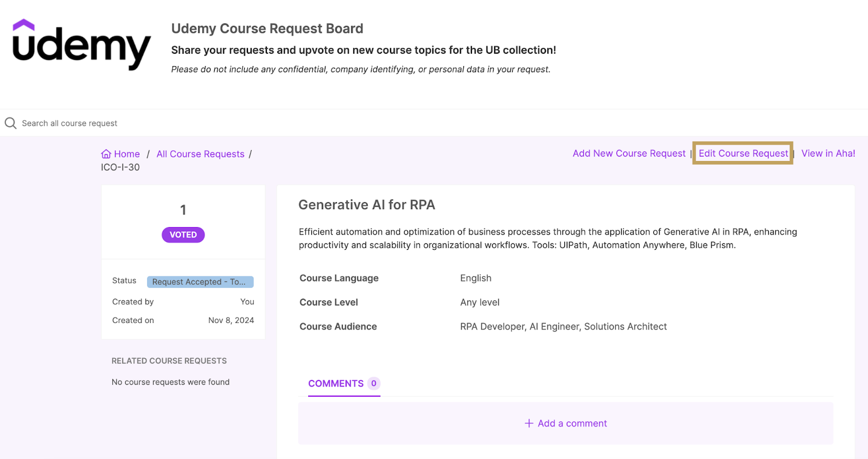Click the plus icon beside Add a comment

coord(529,423)
